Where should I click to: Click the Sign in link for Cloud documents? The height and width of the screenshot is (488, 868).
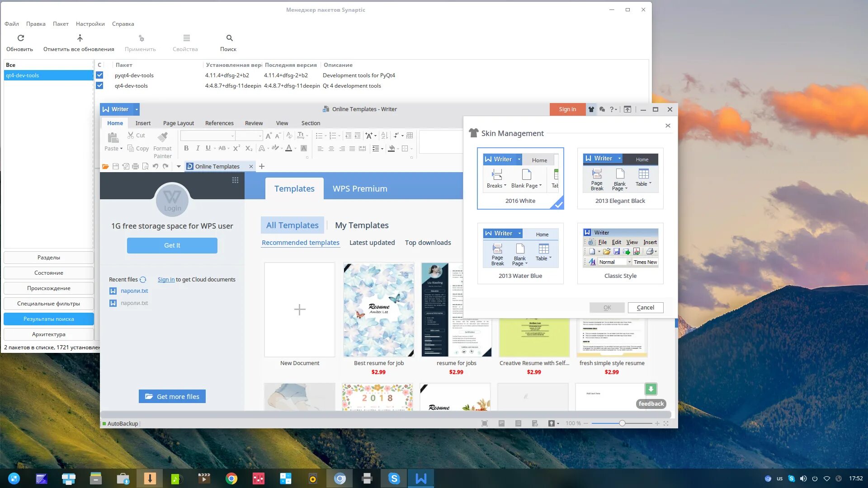(166, 280)
